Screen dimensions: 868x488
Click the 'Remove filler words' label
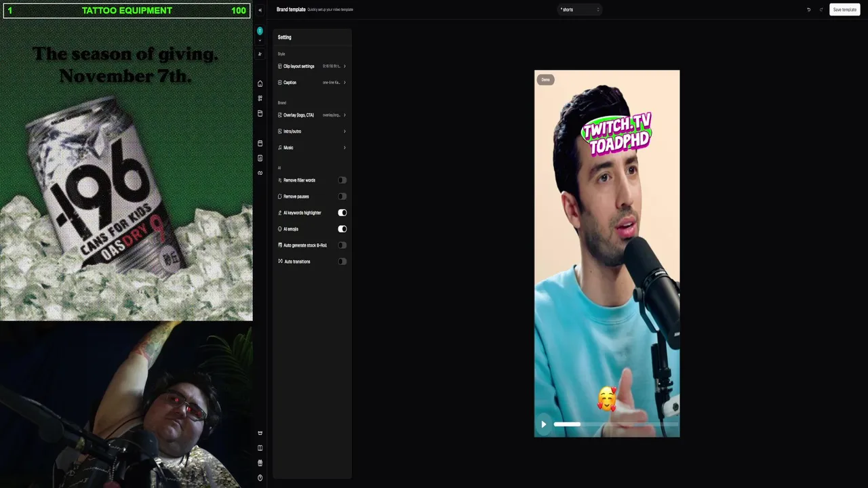pyautogui.click(x=299, y=180)
